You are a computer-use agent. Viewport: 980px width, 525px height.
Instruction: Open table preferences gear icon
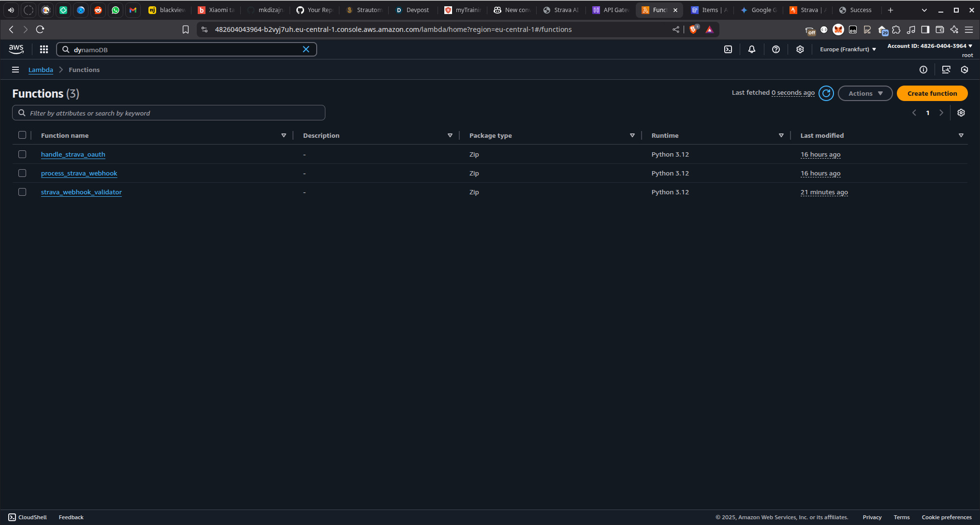961,113
